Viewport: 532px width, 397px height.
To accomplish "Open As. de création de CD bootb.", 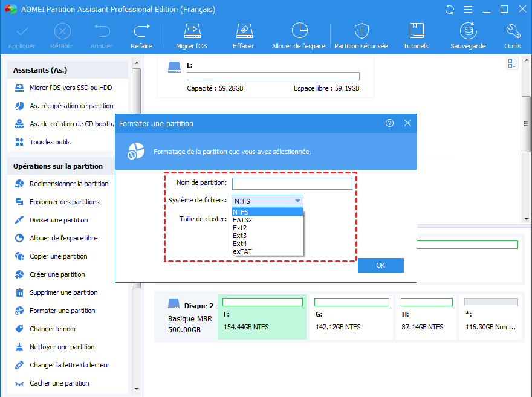I will pyautogui.click(x=71, y=124).
